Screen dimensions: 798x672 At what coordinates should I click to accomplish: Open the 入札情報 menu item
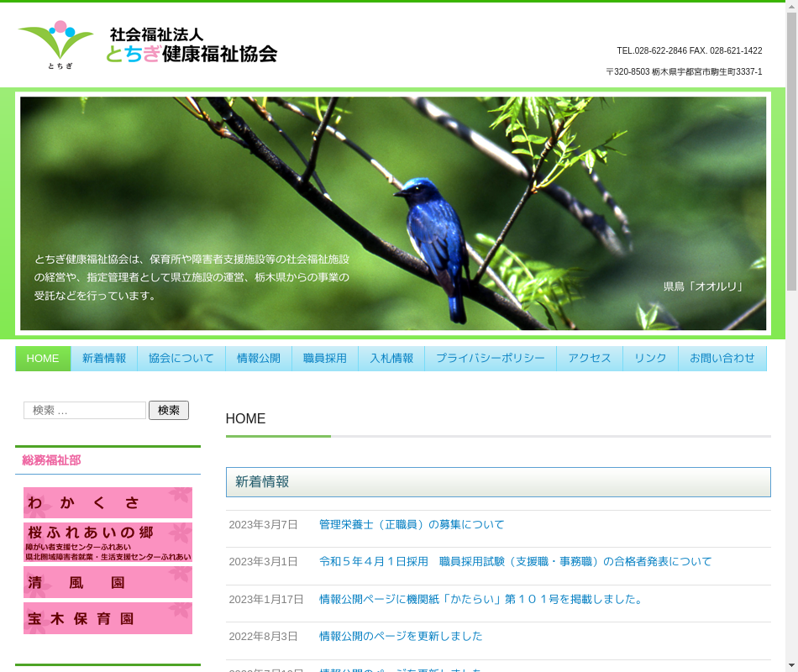[391, 359]
